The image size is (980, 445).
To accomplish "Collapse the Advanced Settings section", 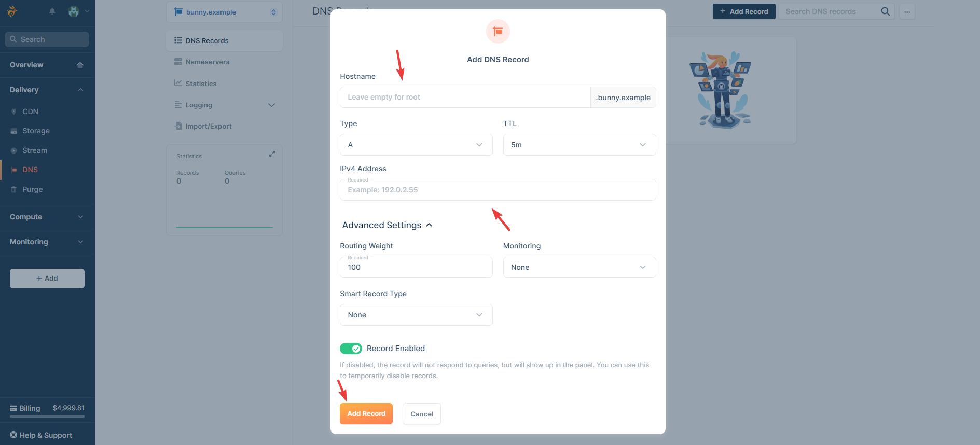I will tap(387, 225).
